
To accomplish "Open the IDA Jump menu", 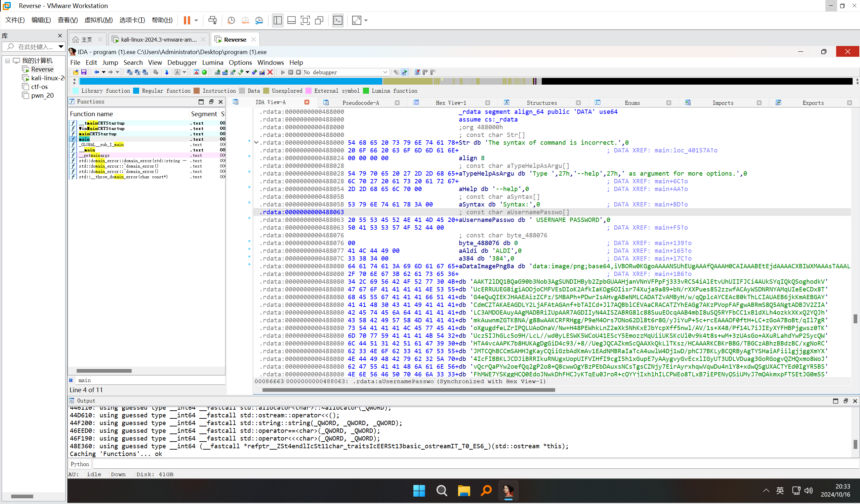I will (110, 62).
